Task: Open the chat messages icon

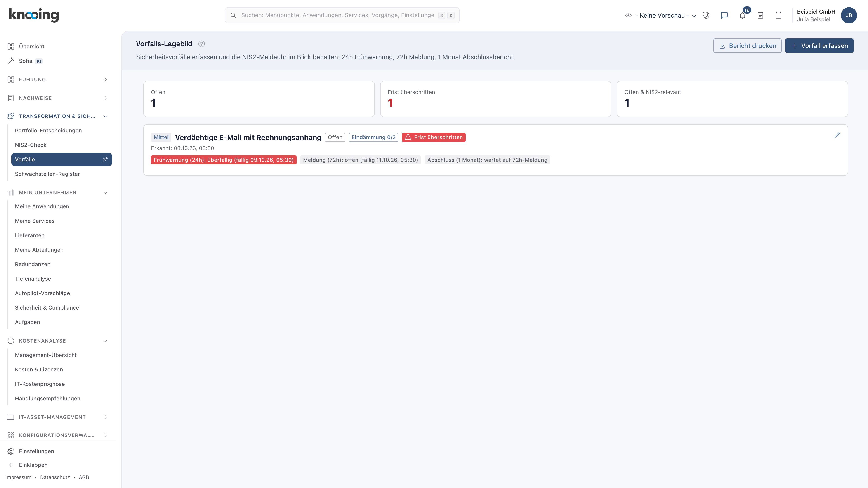Action: 724,15
